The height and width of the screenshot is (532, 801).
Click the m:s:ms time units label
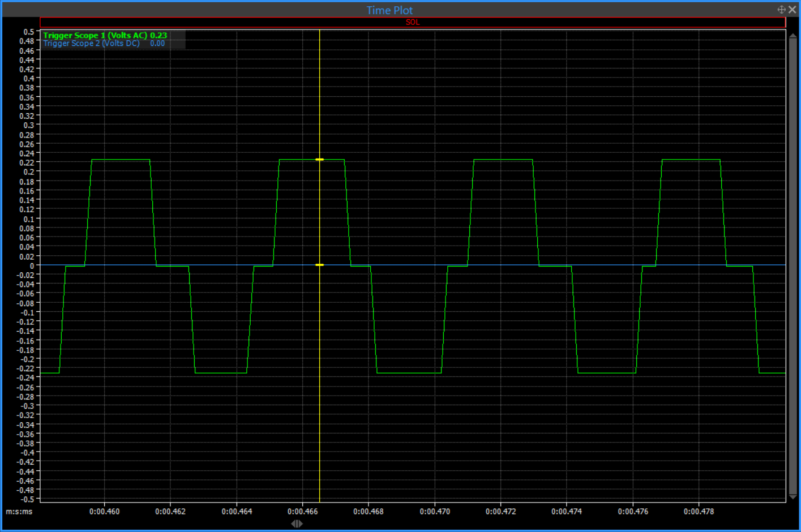click(x=19, y=512)
